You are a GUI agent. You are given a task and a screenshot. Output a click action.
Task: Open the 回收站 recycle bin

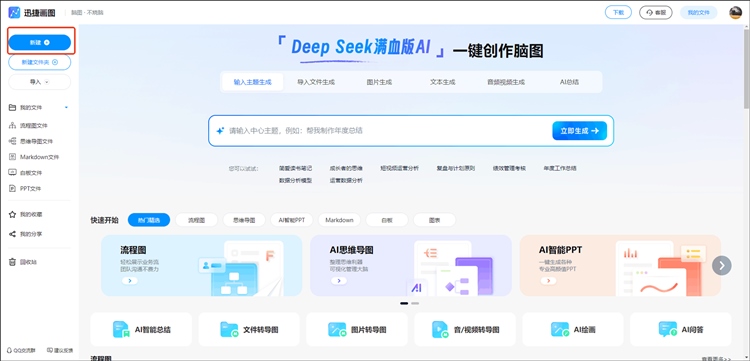tap(24, 262)
